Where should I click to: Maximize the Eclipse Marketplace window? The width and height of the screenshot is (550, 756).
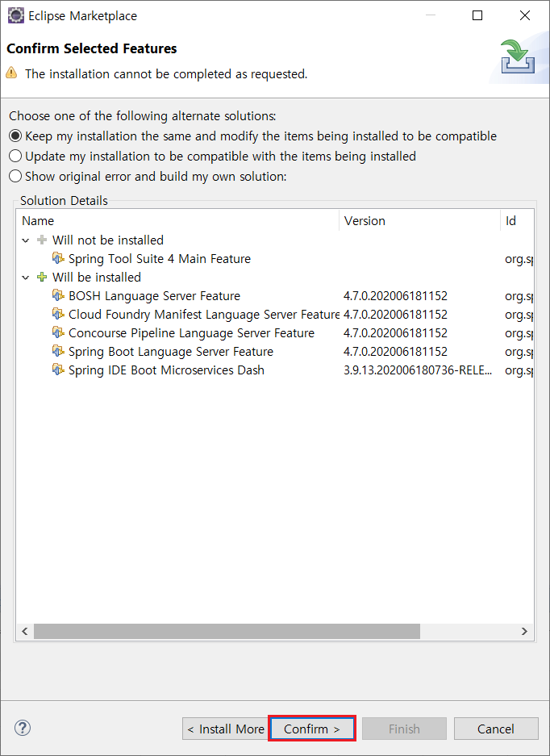[477, 16]
